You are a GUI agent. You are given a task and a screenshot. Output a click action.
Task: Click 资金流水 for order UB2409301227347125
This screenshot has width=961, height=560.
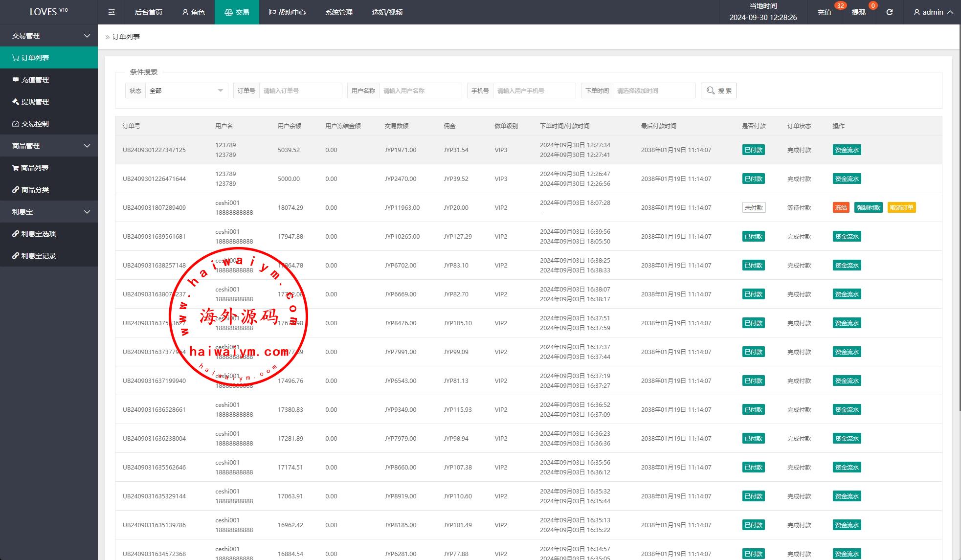[x=847, y=150]
